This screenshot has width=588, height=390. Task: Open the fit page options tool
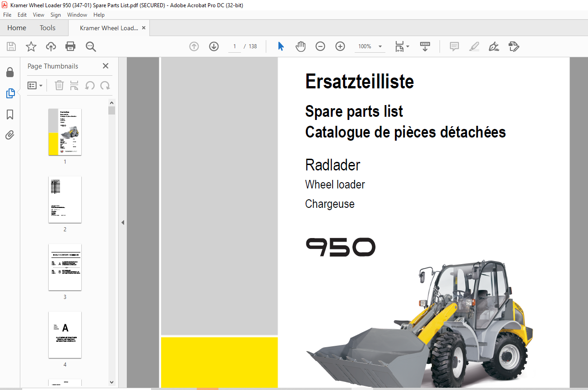[x=402, y=46]
